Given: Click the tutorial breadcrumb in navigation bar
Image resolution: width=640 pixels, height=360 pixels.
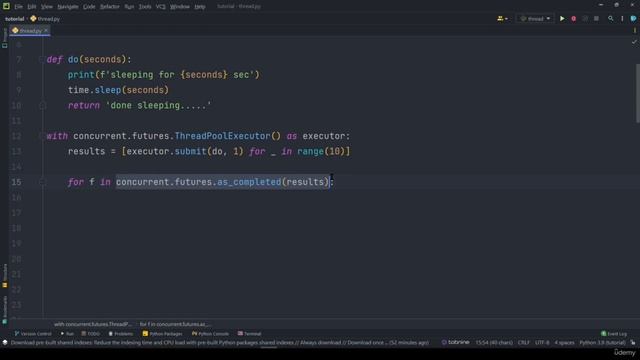Looking at the screenshot, I should click(x=15, y=19).
